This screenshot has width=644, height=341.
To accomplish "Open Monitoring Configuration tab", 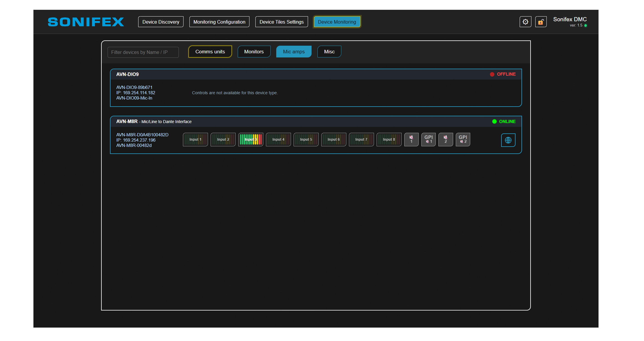I will click(x=219, y=22).
